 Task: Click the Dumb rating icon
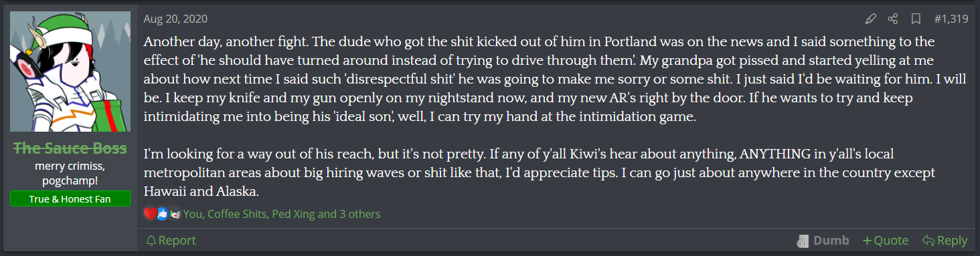[x=803, y=241]
